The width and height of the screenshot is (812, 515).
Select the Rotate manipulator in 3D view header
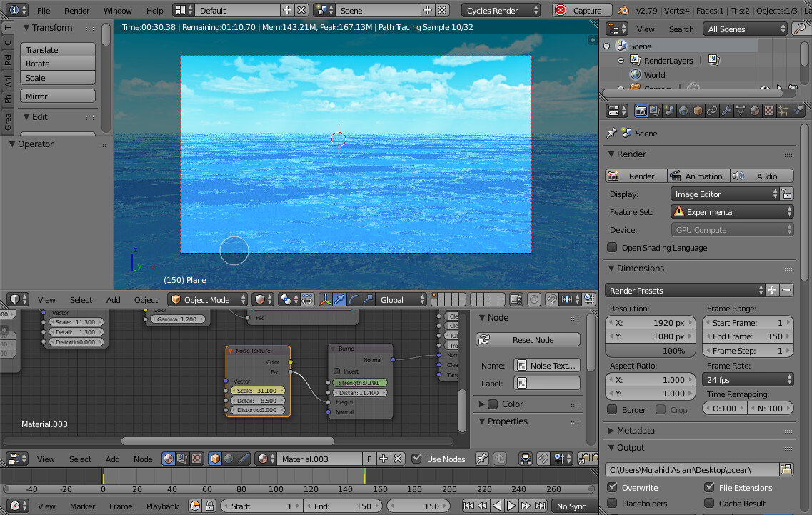pyautogui.click(x=354, y=299)
